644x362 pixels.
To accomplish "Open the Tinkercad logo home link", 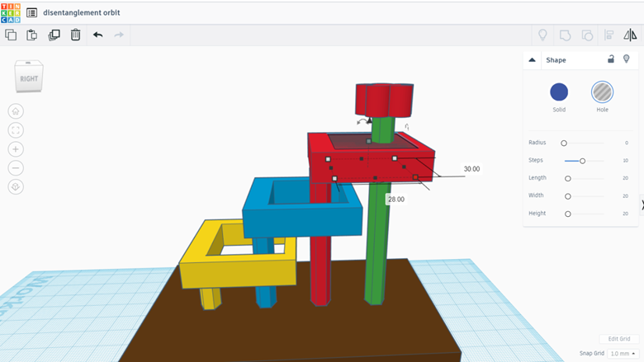I will (11, 13).
